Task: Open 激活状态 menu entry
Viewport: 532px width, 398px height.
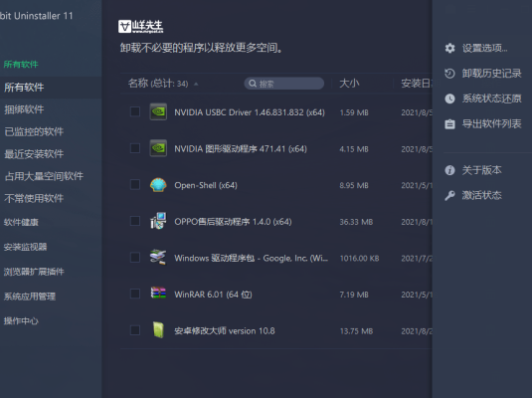Action: (x=482, y=195)
